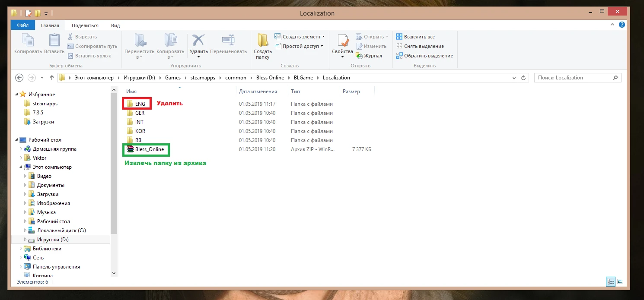
Task: Click BLGame in the address path
Action: coord(303,78)
